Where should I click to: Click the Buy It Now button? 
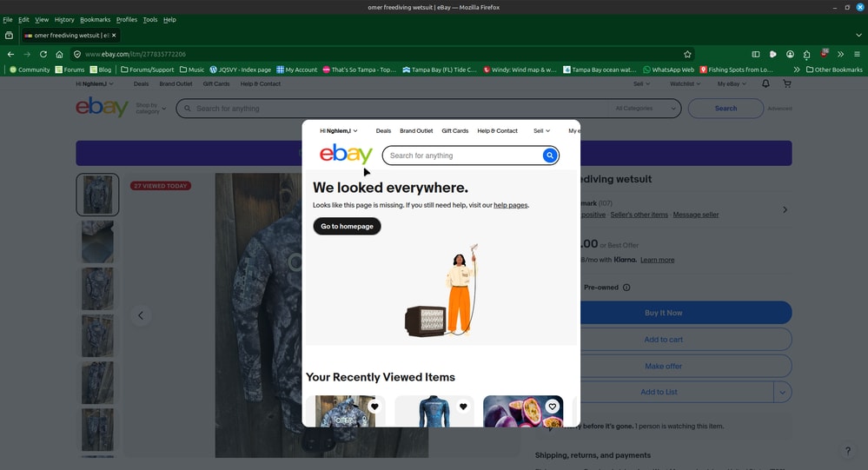point(686,313)
